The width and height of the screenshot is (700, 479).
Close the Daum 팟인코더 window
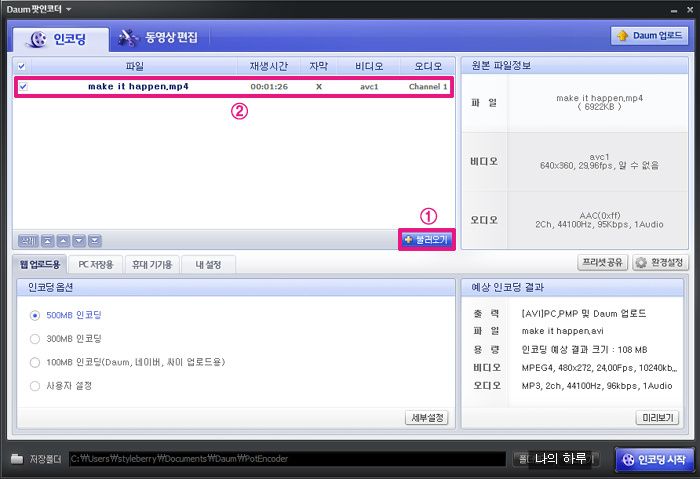point(690,9)
